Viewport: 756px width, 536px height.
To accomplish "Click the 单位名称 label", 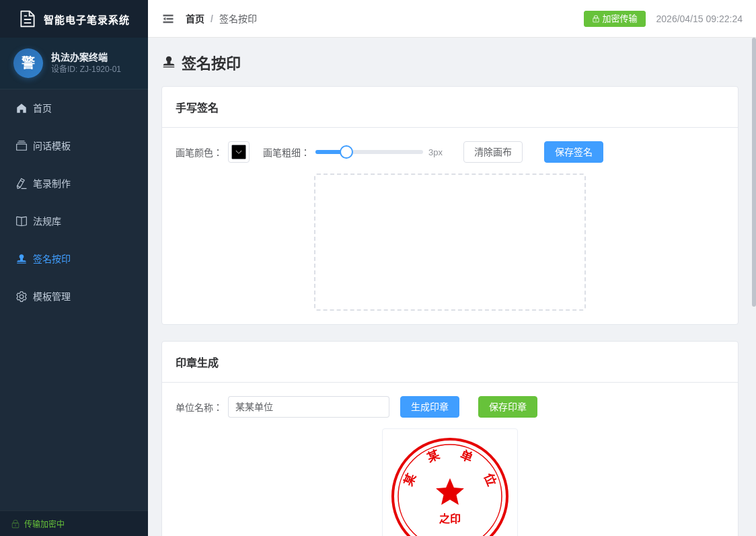I will coord(198,408).
